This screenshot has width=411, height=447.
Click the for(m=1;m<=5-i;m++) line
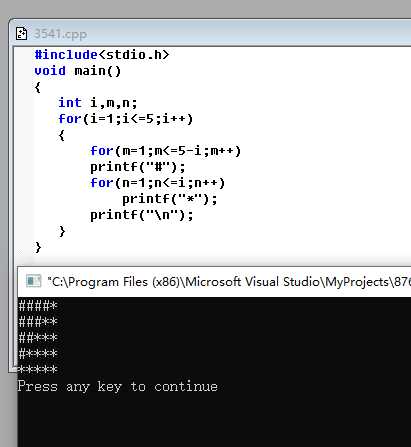tap(165, 151)
